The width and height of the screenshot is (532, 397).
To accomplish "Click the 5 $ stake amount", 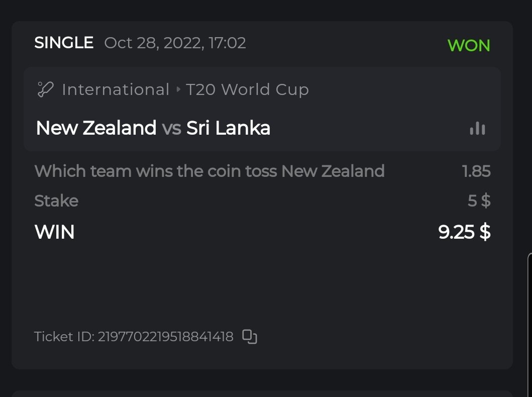I will point(479,201).
